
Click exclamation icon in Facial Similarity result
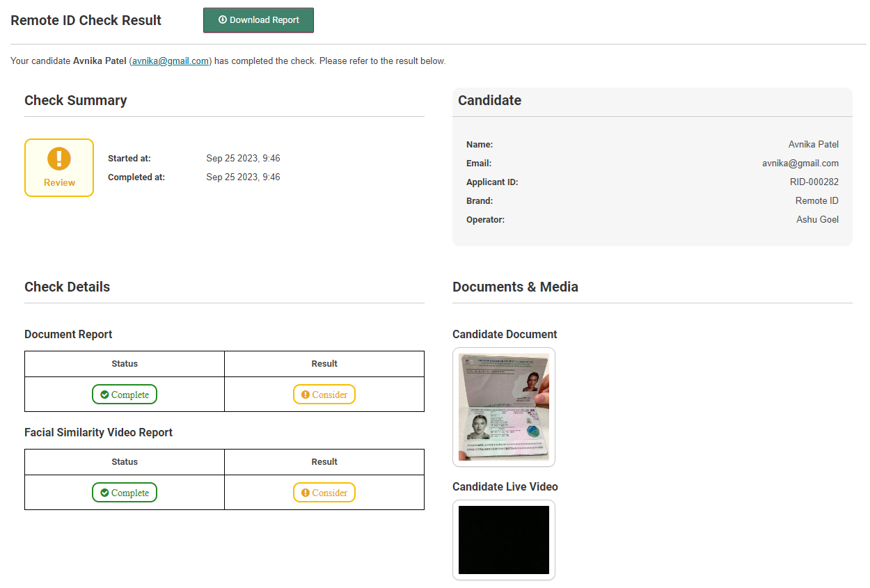[305, 493]
